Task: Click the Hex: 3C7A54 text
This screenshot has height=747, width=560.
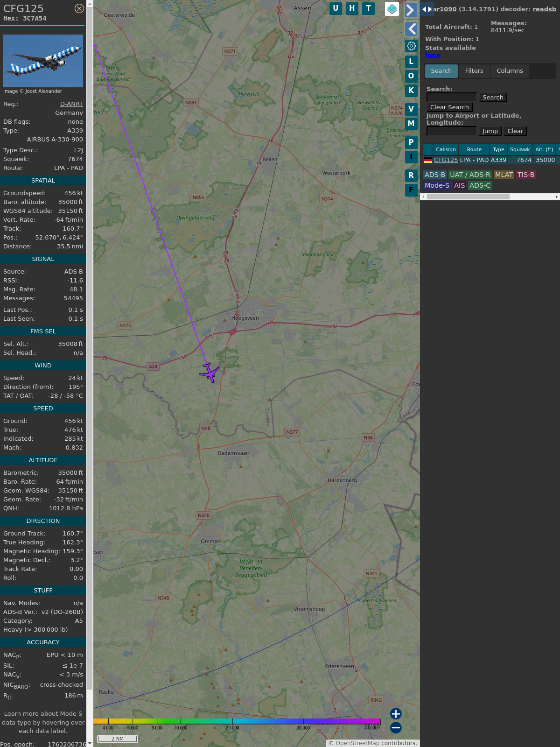Action: (25, 18)
